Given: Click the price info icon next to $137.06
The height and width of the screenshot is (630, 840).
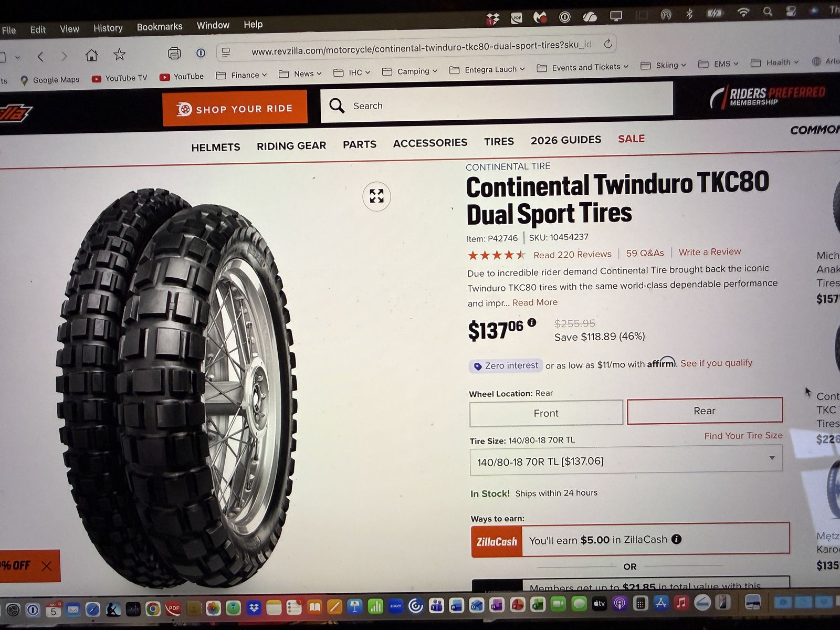Looking at the screenshot, I should 532,322.
